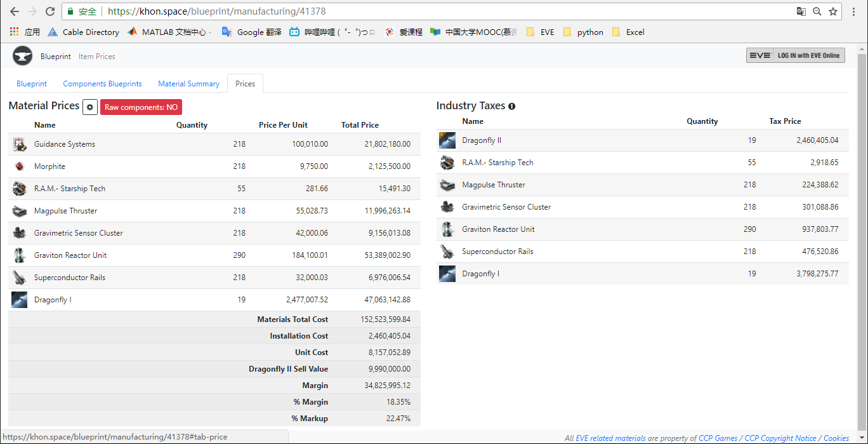Open Item Prices in top navbar
868x444 pixels.
(x=97, y=57)
